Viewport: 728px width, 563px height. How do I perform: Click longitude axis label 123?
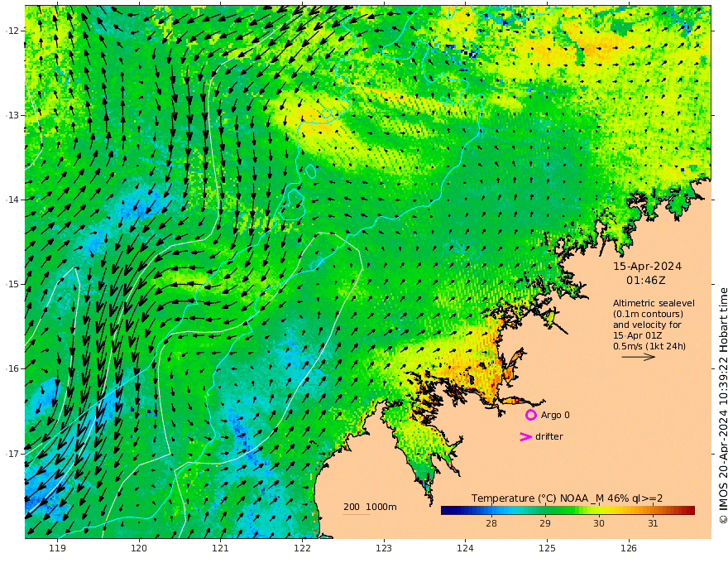pos(384,549)
